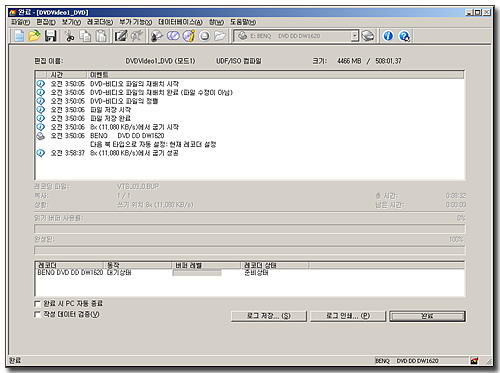
Task: Click the '레코더 상태' column header
Action: pos(275,265)
